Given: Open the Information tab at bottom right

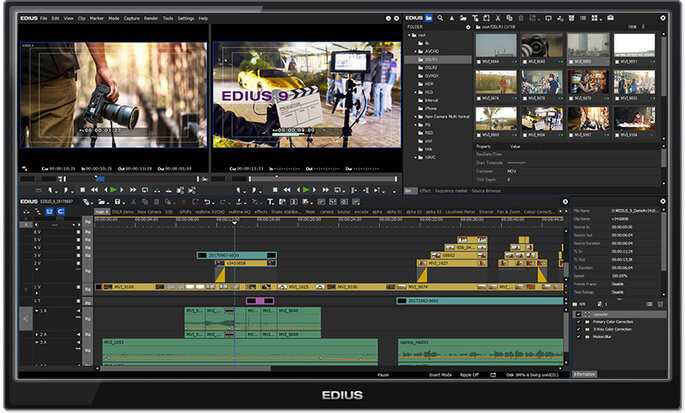Looking at the screenshot, I should 586,375.
